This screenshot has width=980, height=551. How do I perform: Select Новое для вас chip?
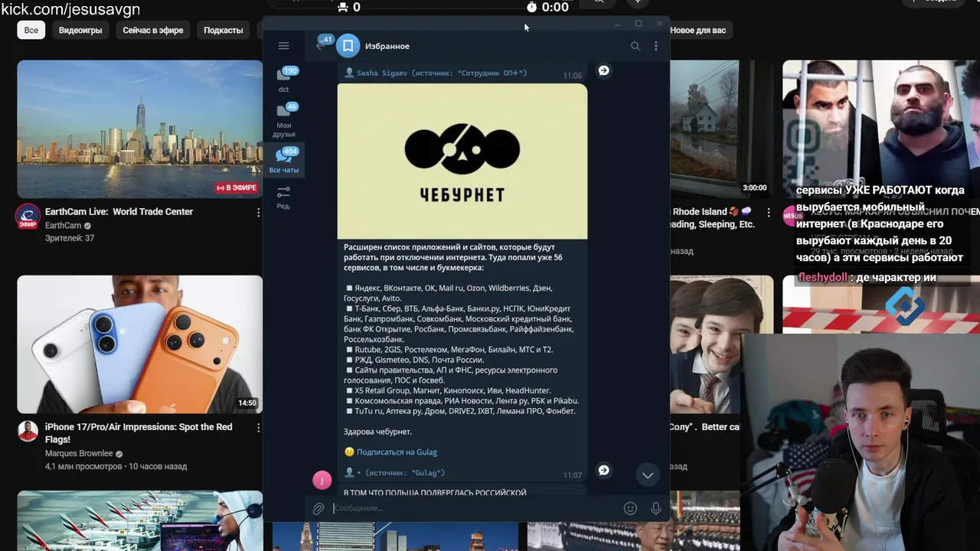pos(698,30)
